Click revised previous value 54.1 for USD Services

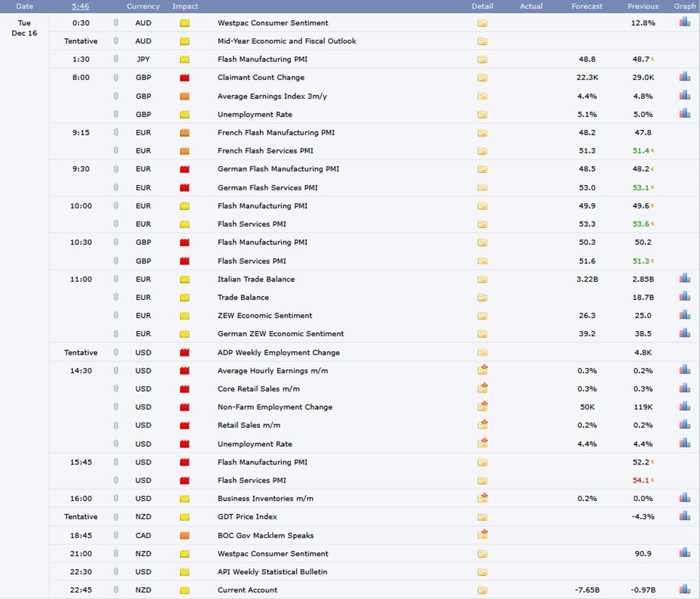(640, 480)
